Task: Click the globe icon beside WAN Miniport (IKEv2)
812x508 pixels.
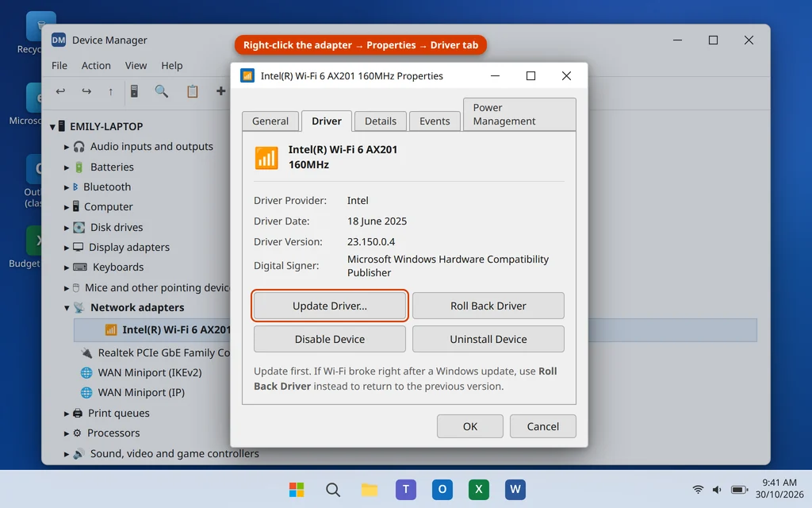Action: tap(86, 373)
